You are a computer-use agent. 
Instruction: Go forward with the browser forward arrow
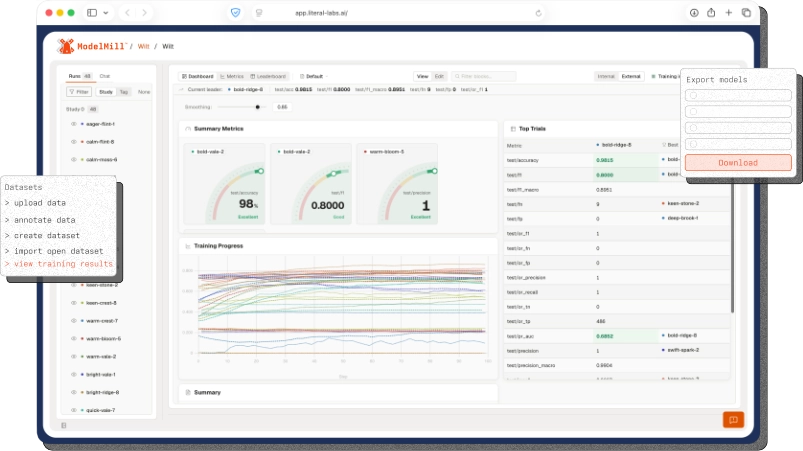tap(144, 13)
